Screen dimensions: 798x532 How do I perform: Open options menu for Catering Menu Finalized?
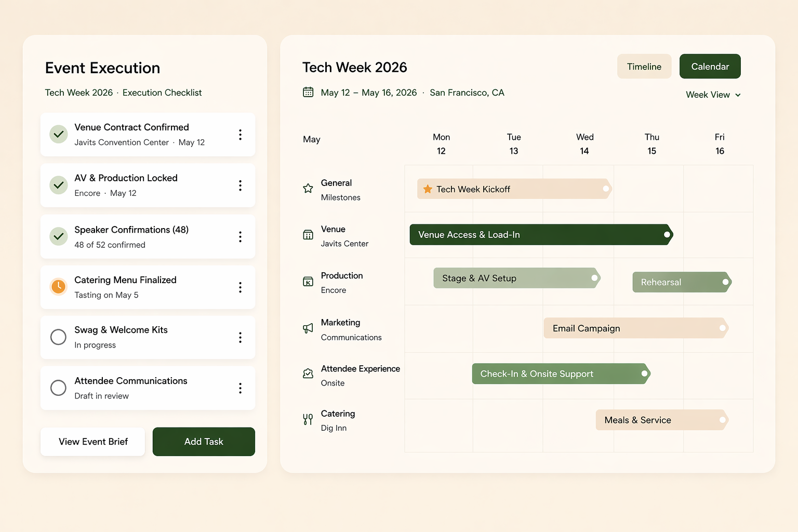(x=241, y=287)
